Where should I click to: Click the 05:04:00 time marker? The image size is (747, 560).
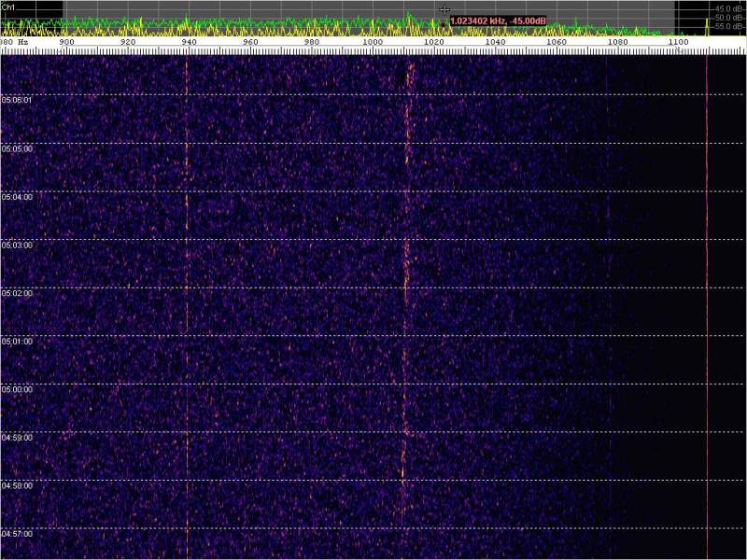pos(17,197)
